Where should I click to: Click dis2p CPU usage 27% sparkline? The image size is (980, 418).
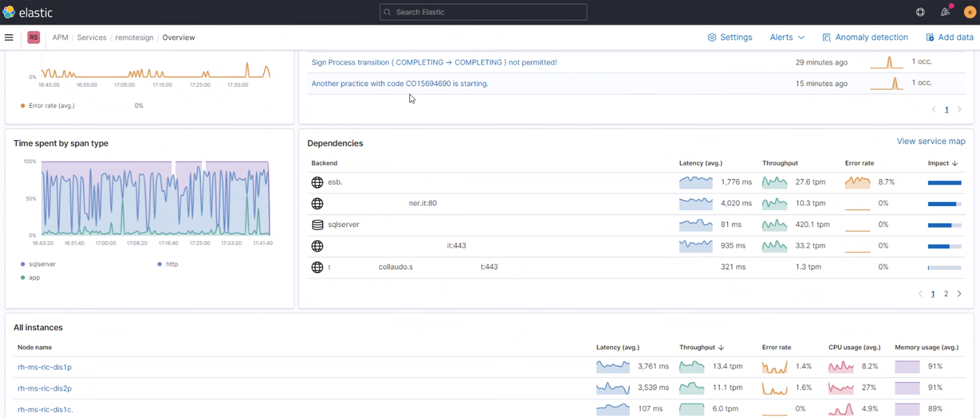pyautogui.click(x=841, y=388)
